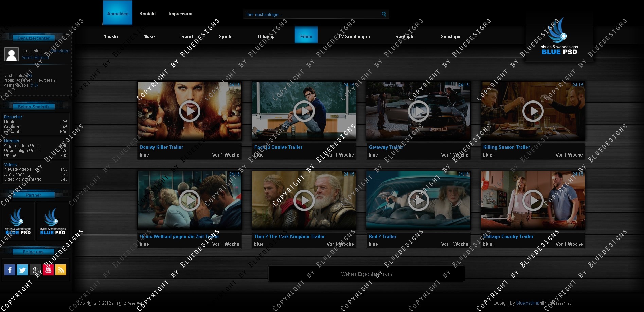Play the Red 2 Trailer video
The height and width of the screenshot is (312, 644).
click(x=418, y=200)
